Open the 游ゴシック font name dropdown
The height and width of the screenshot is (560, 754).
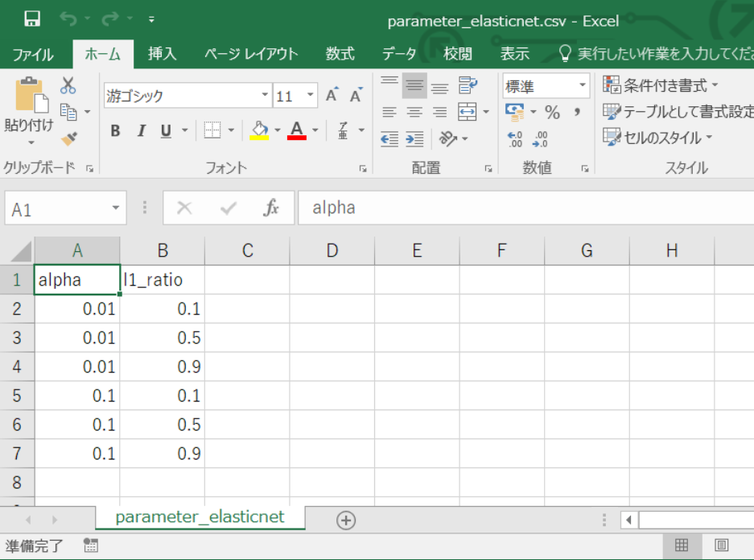[265, 95]
